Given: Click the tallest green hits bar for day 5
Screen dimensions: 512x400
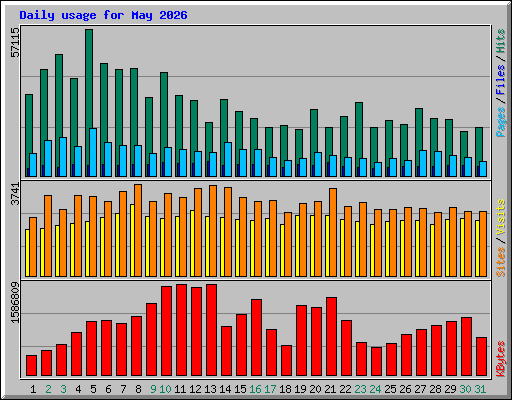Looking at the screenshot, I should pyautogui.click(x=89, y=80).
